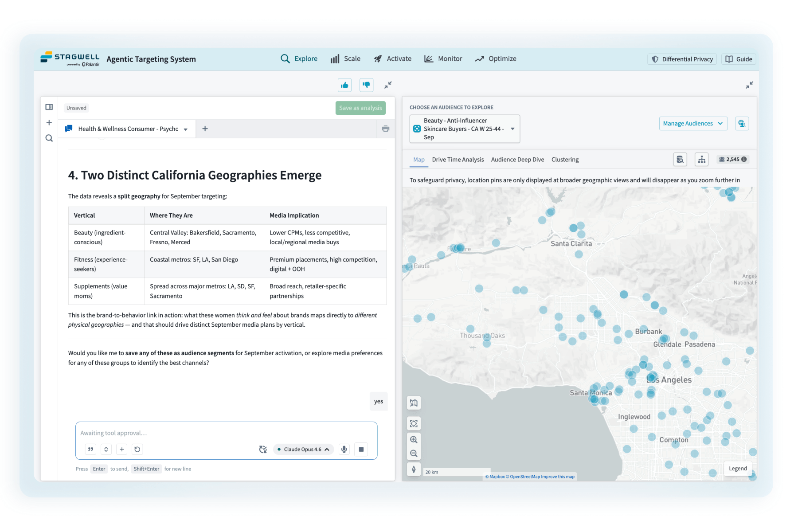The width and height of the screenshot is (798, 532).
Task: Click the 'Two Distinct California Geographies Emerge' heading
Action: (195, 175)
